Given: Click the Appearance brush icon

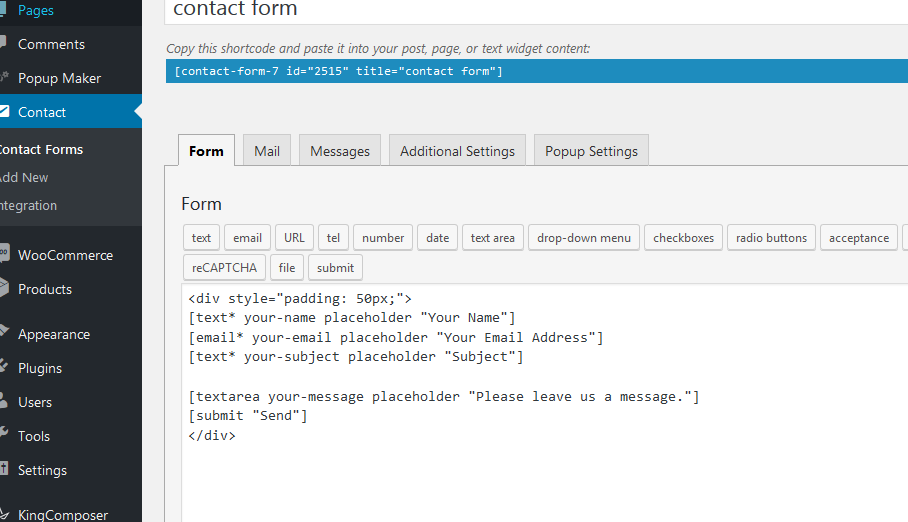Looking at the screenshot, I should pos(4,334).
